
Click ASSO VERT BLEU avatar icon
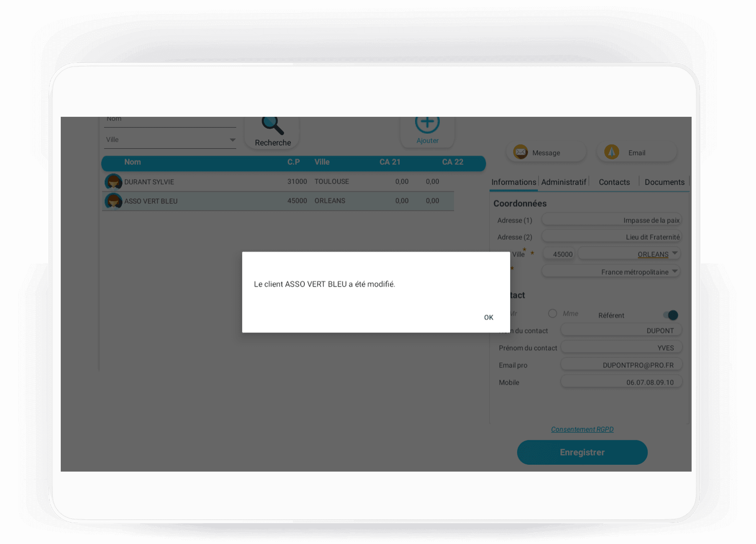click(113, 201)
